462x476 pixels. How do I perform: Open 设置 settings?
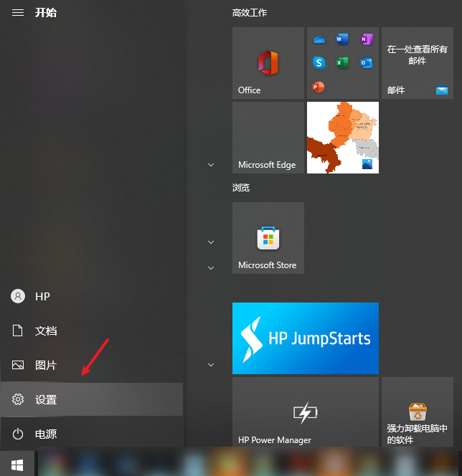[91, 399]
